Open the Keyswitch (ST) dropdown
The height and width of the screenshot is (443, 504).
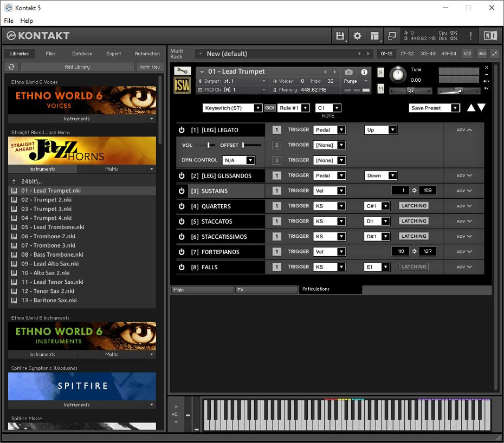pyautogui.click(x=232, y=108)
